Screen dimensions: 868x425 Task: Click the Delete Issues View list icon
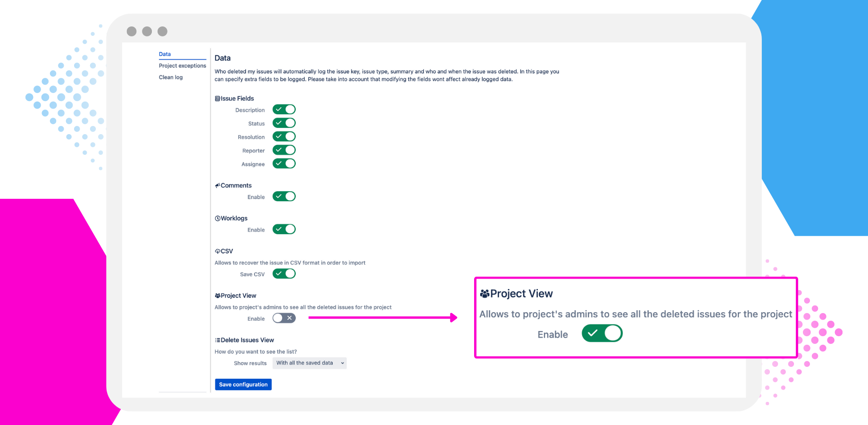pos(217,340)
